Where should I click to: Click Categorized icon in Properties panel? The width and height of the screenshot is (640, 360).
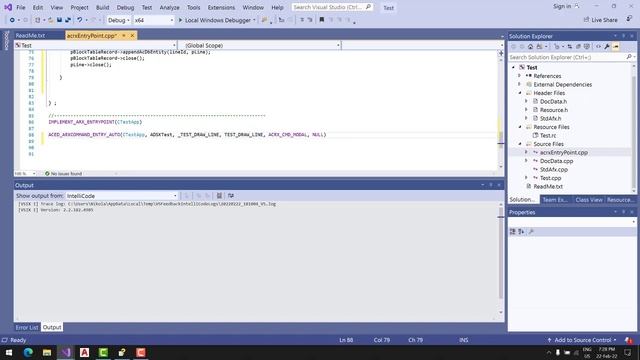[x=513, y=231]
